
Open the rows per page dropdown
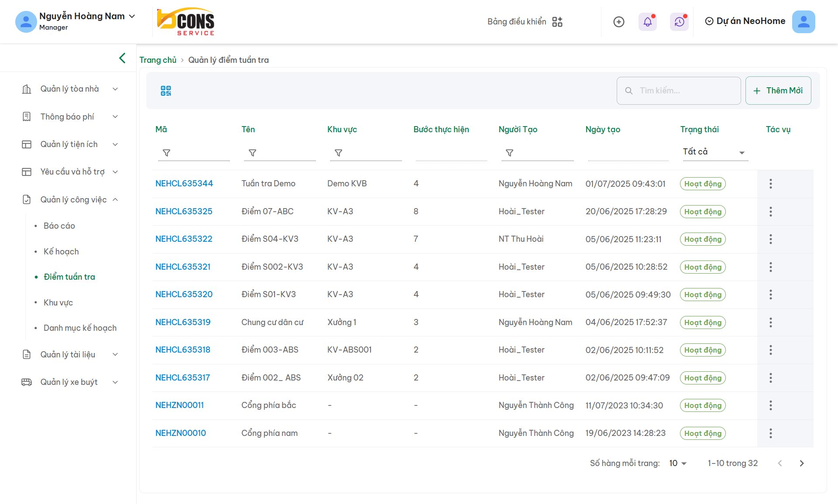[x=678, y=463]
